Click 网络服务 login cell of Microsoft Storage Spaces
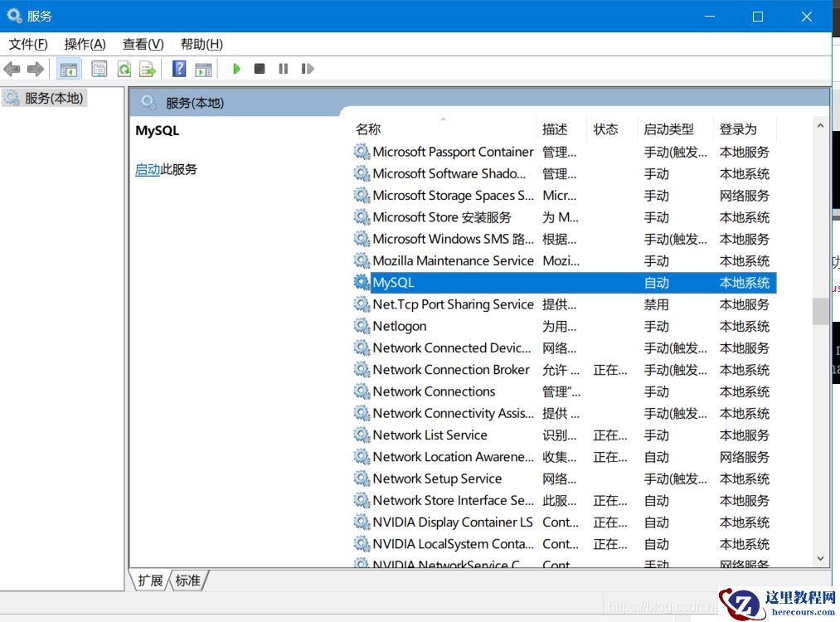The height and width of the screenshot is (622, 840). 744,196
